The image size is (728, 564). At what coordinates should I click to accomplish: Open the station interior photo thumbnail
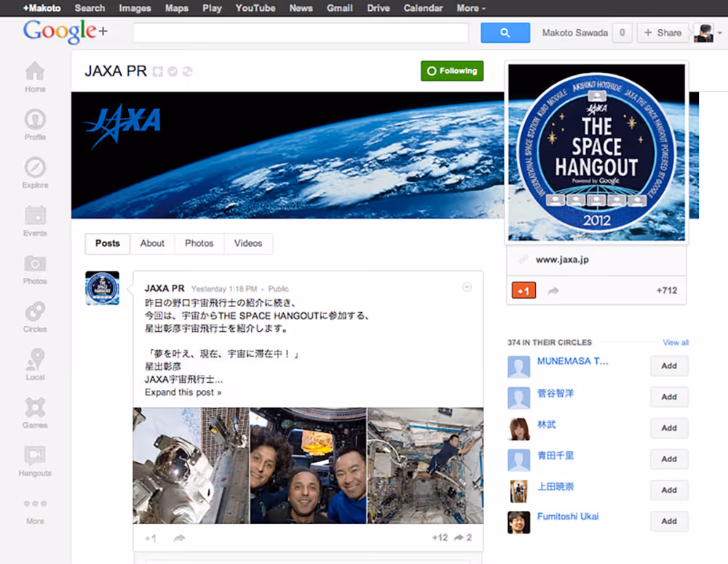coord(425,466)
